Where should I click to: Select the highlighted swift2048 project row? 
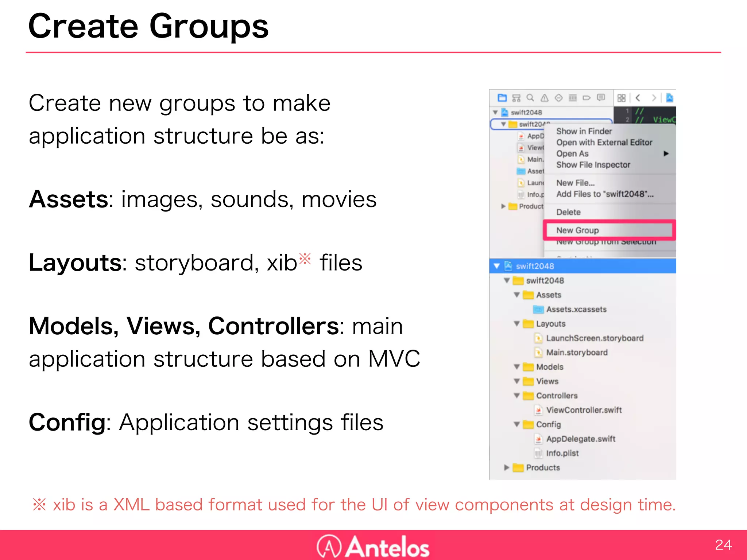pyautogui.click(x=535, y=266)
